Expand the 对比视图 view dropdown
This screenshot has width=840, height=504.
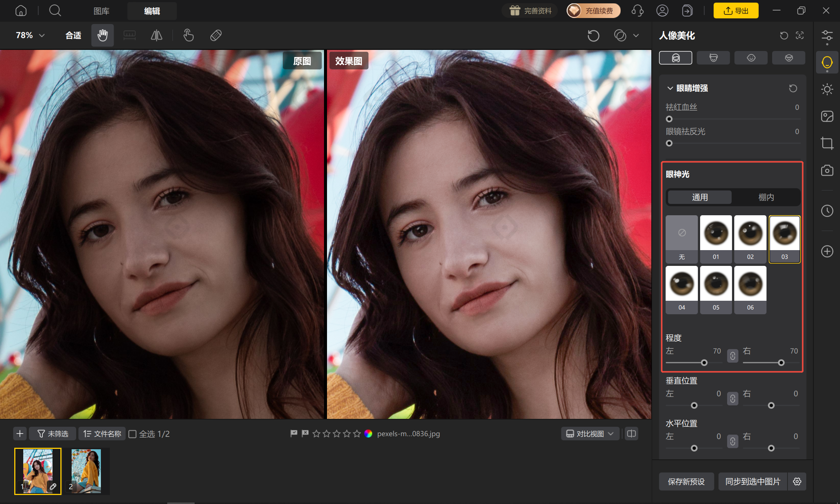tap(590, 434)
